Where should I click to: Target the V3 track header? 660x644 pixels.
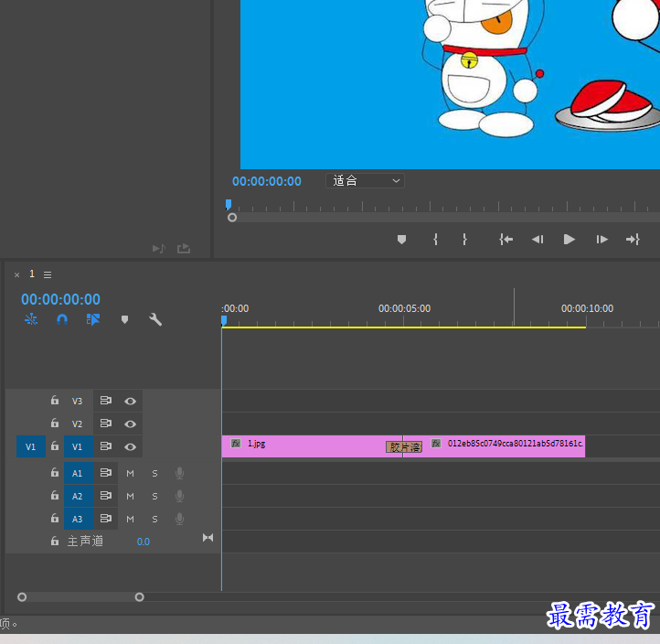[78, 401]
